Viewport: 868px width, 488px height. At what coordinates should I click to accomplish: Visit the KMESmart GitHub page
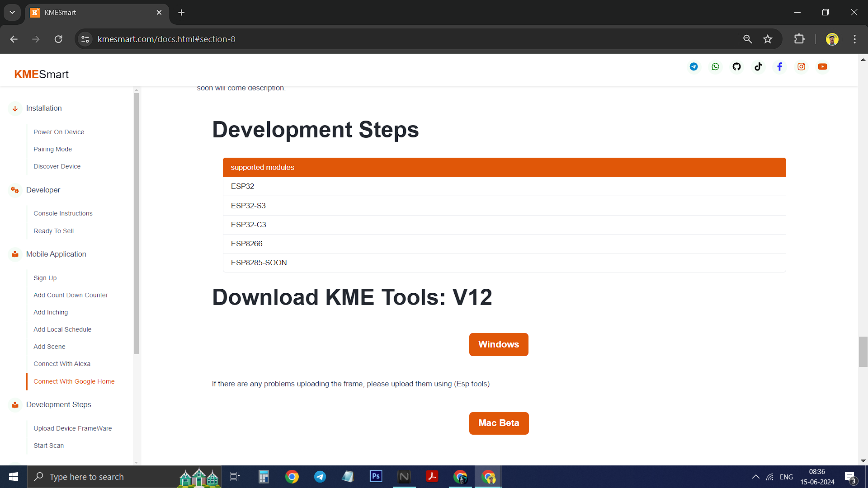(736, 66)
